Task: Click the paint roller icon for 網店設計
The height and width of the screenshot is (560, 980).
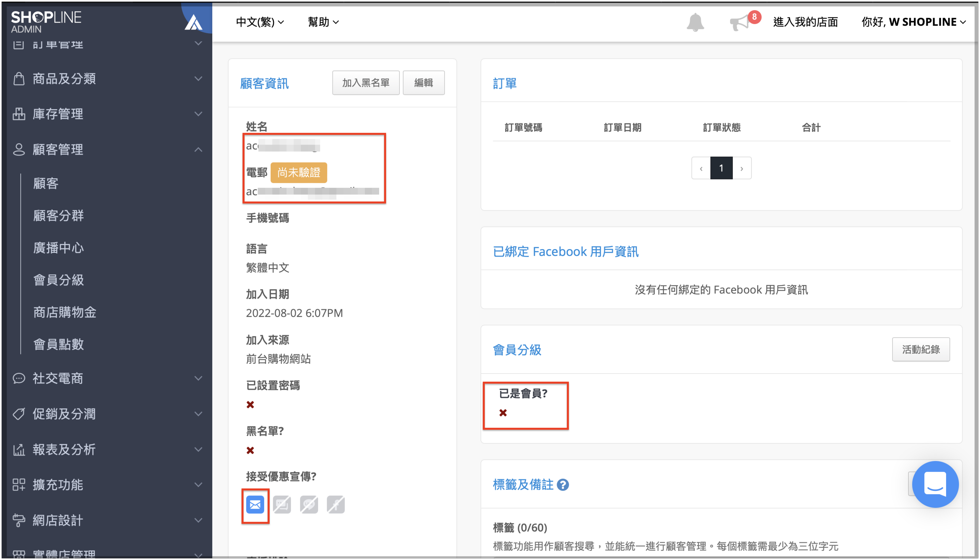Action: tap(19, 520)
